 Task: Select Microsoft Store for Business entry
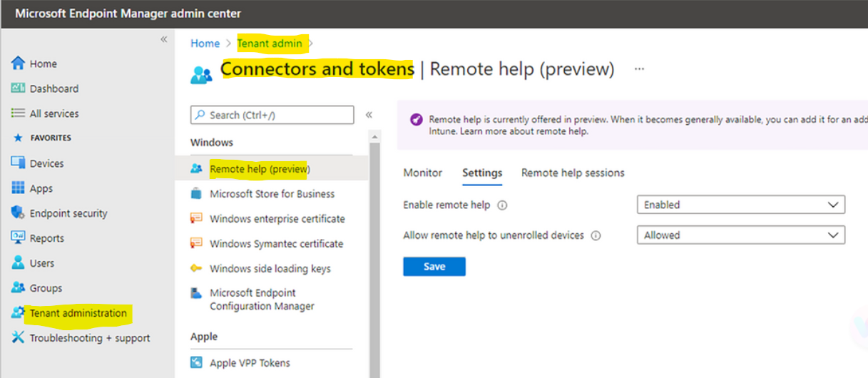pos(272,194)
